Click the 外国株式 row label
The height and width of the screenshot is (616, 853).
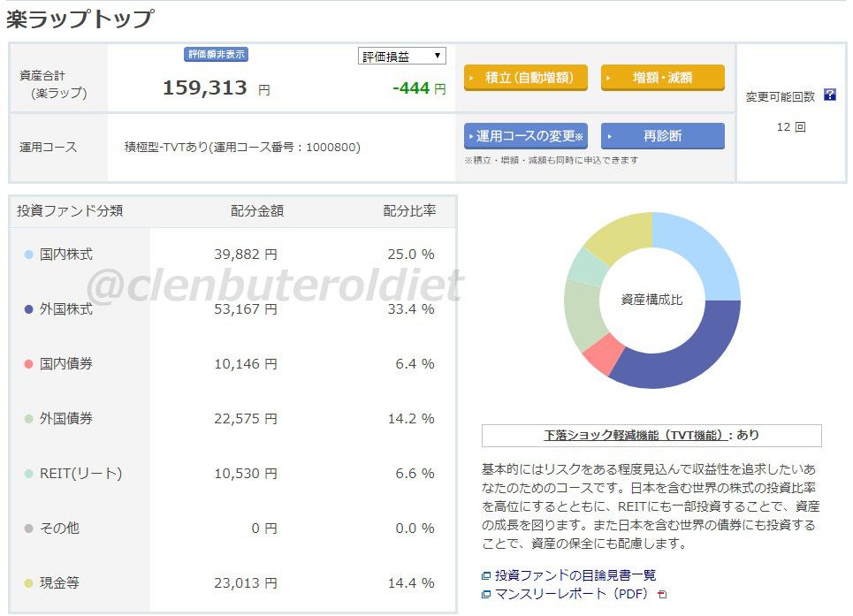point(65,309)
